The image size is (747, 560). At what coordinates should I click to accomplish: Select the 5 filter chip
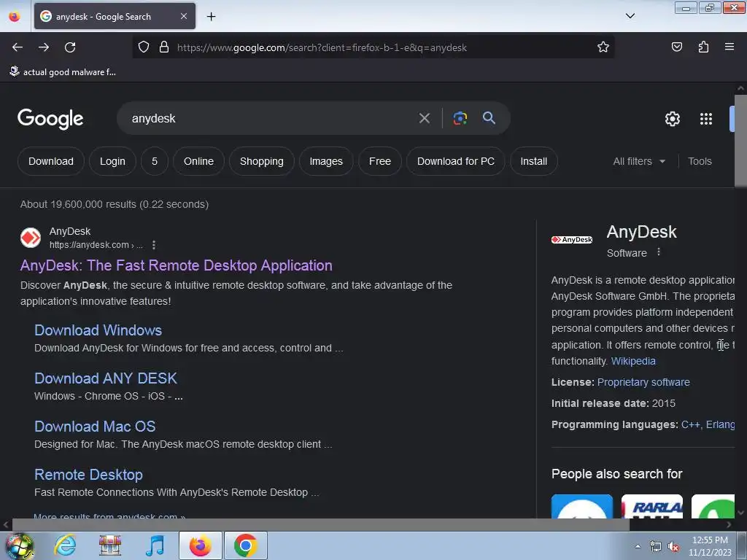tap(155, 161)
